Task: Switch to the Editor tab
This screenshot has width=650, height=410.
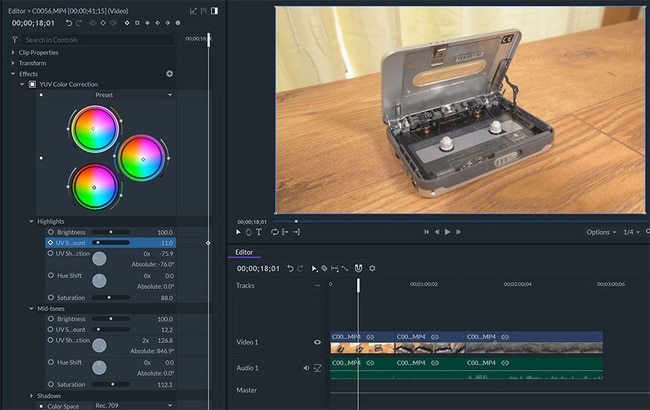Action: tap(244, 252)
